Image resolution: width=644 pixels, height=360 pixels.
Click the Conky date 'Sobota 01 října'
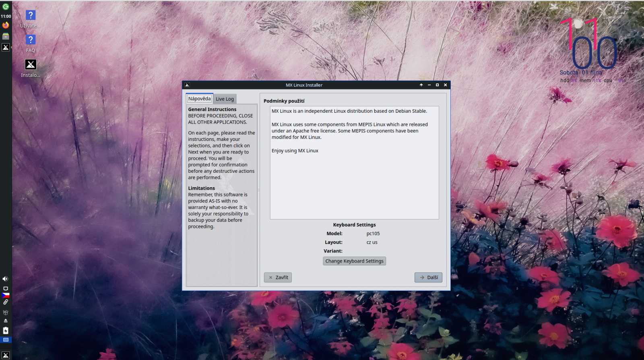(581, 72)
